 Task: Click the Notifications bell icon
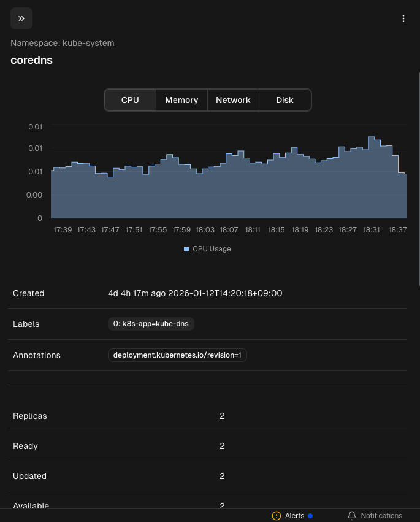[x=352, y=516]
